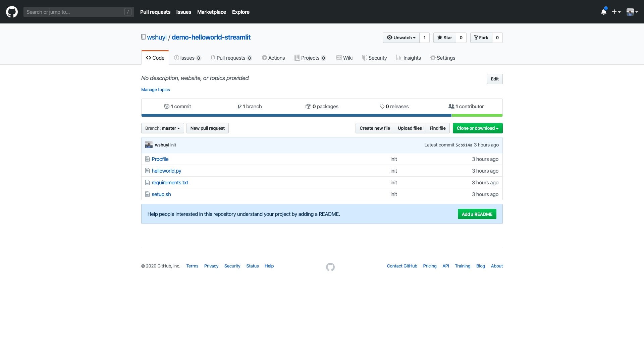Switch to the repository Issues tab
The height and width of the screenshot is (362, 644).
[x=187, y=58]
